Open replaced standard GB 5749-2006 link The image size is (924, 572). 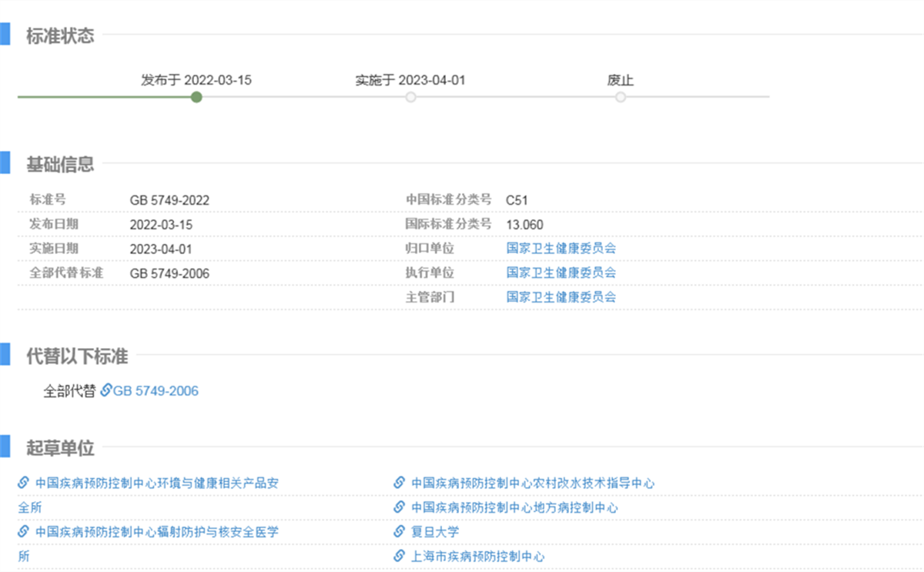coord(156,391)
